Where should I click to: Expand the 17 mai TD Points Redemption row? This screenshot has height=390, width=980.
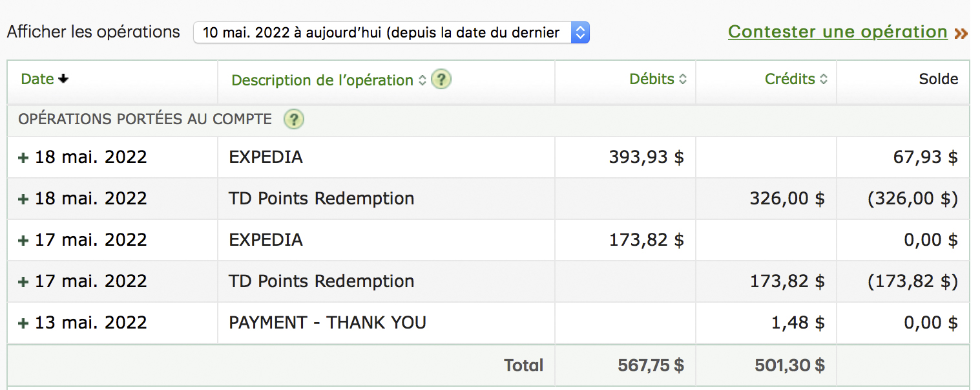click(24, 282)
